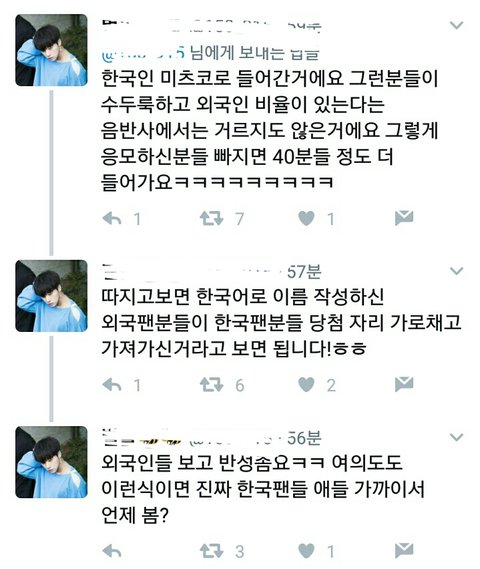The width and height of the screenshot is (480, 569).
Task: Reply to the first tweet about 한국인 미츠코
Action: point(112,218)
